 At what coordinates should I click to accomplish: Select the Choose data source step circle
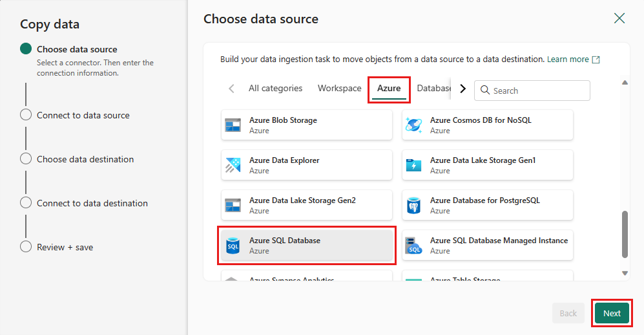26,49
